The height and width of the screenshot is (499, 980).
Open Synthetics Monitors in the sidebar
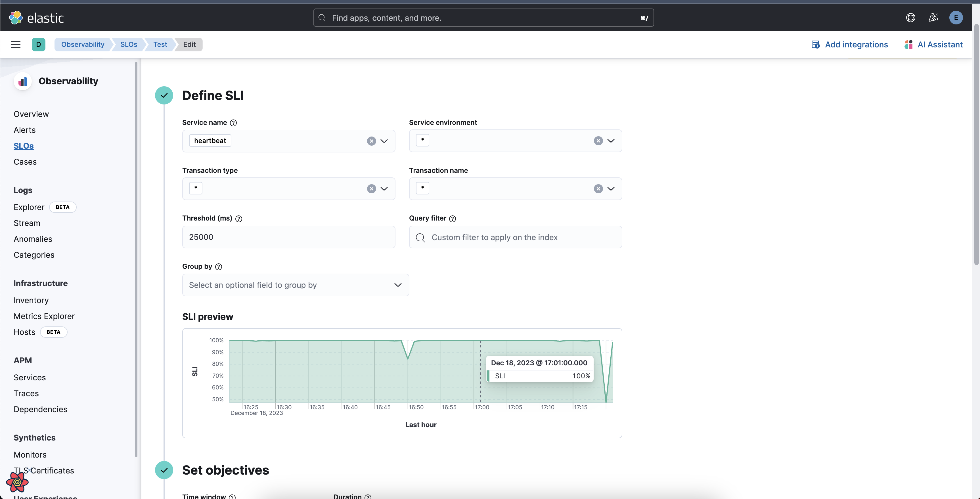click(30, 455)
